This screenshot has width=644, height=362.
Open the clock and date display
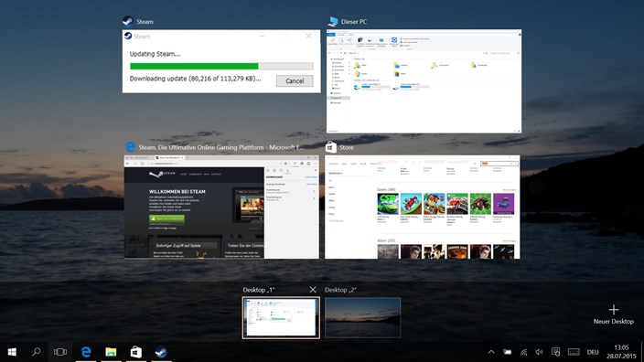(x=621, y=352)
